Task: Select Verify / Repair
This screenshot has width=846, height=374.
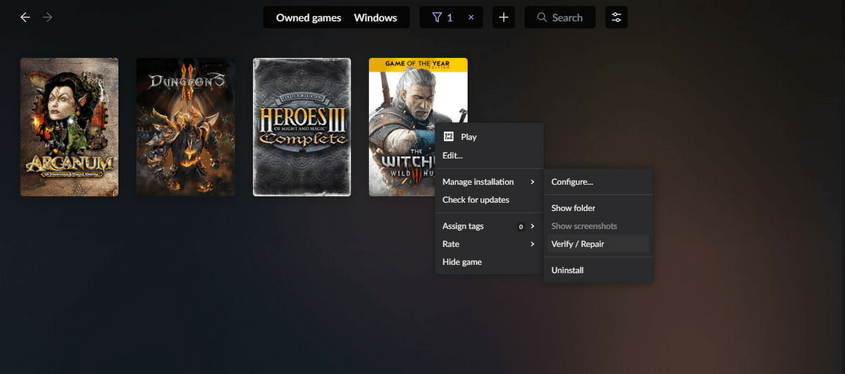Action: (598, 244)
